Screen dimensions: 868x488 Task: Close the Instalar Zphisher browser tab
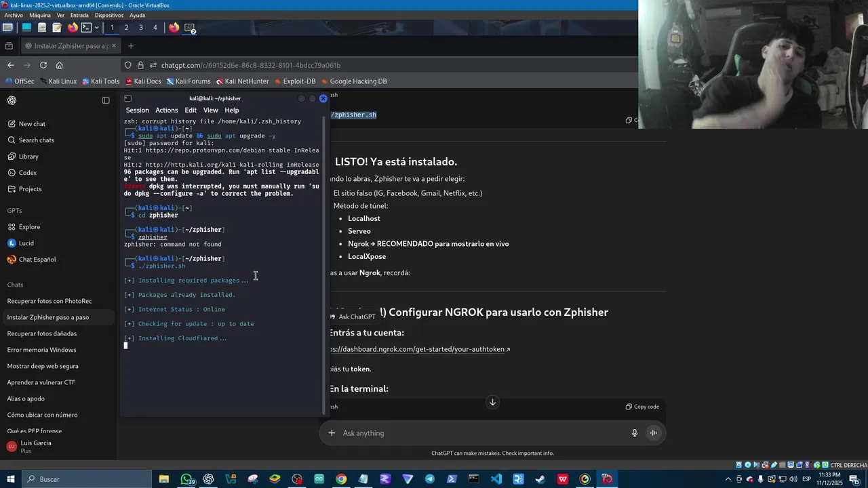[114, 46]
